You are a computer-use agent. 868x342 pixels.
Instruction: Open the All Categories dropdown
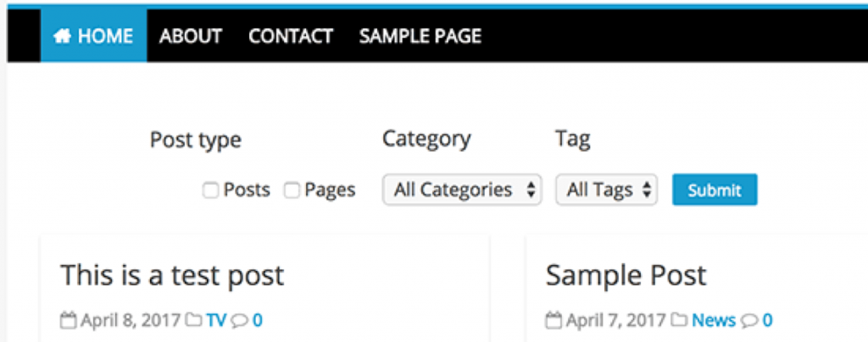click(462, 190)
